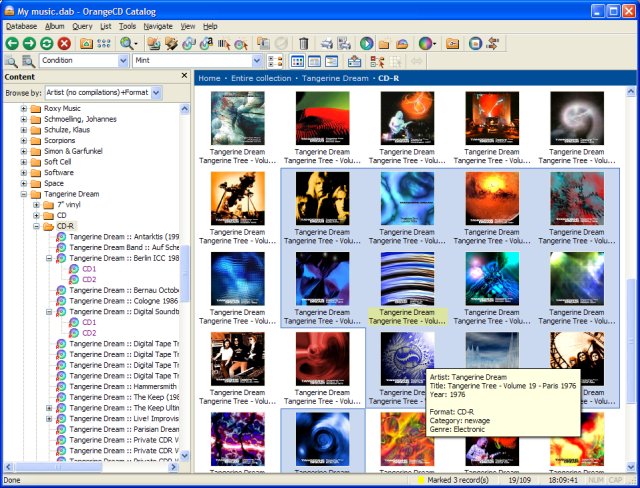Collapse the Tangerine Dream tree folder
640x488 pixels.
coord(23,194)
